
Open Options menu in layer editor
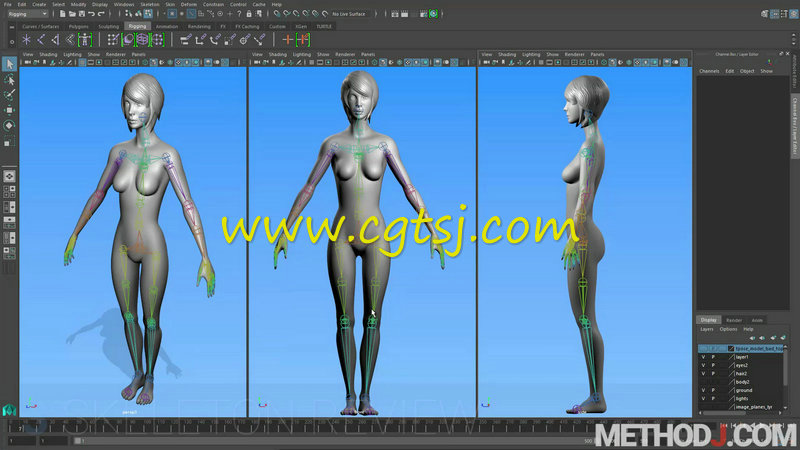pos(728,329)
